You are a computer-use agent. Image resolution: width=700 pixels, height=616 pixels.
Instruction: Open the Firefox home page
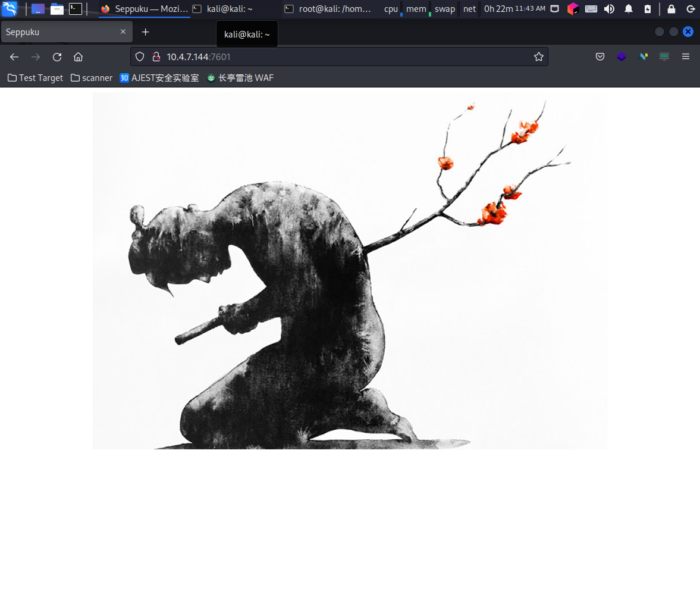[x=78, y=57]
